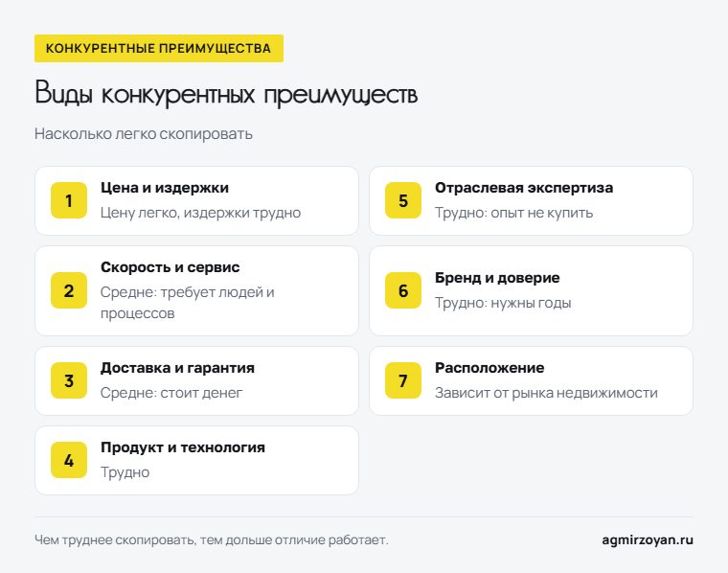The height and width of the screenshot is (573, 728).
Task: Select the title Бренд и доверие
Action: [x=497, y=278]
